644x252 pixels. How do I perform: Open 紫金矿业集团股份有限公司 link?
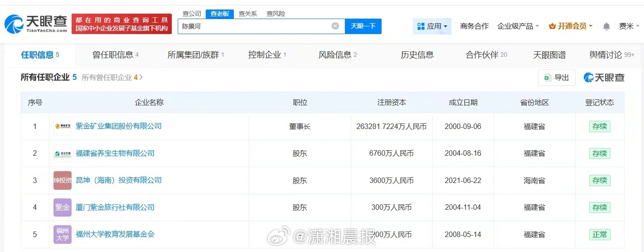click(119, 126)
